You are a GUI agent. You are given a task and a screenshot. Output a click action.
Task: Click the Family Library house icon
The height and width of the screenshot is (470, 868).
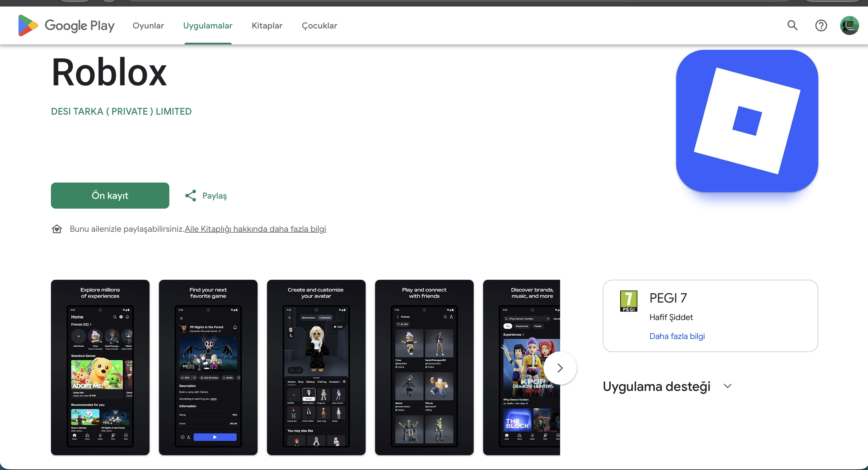tap(57, 229)
